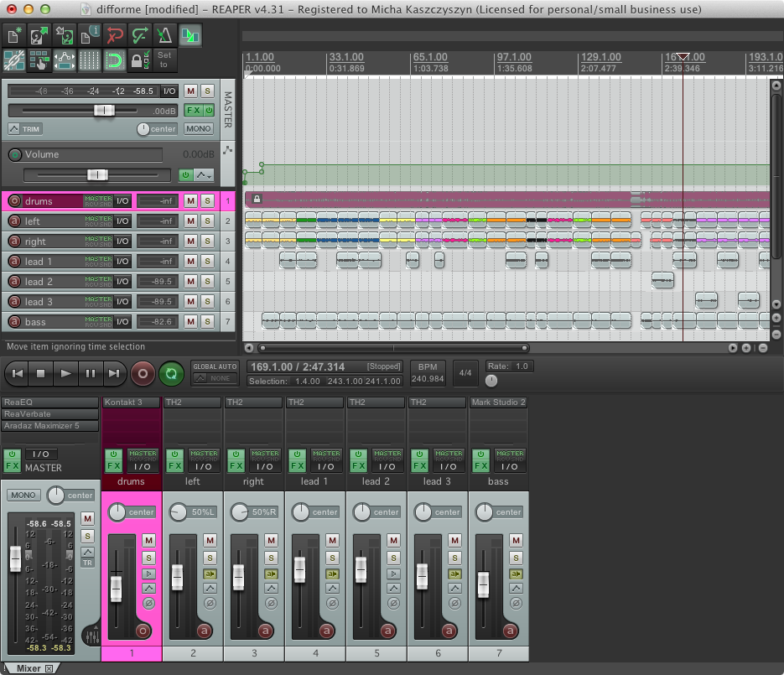Click the Volume envelope fader
Image resolution: width=784 pixels, height=675 pixels.
point(97,175)
